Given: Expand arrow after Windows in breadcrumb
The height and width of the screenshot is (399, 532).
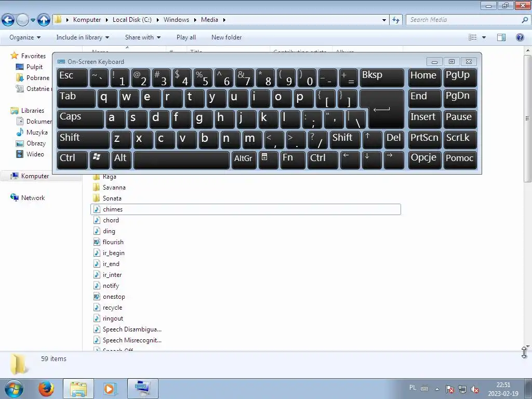Looking at the screenshot, I should click(195, 20).
